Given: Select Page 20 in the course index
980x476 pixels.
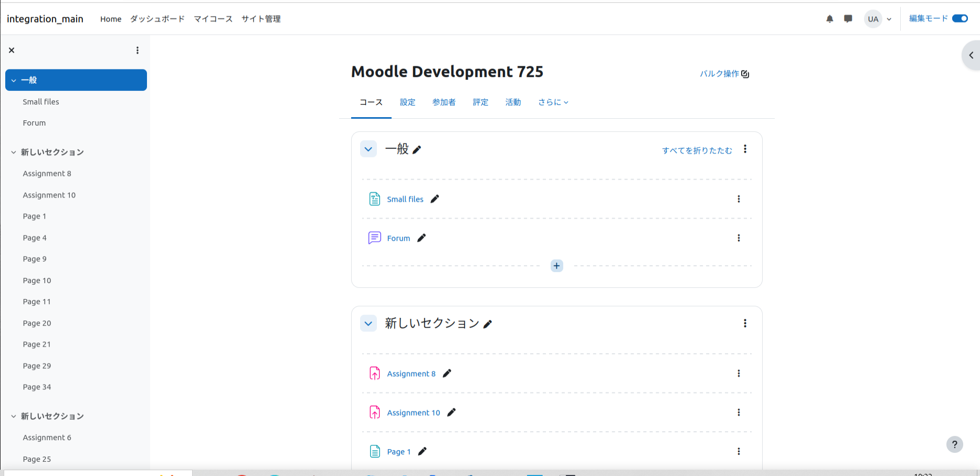Looking at the screenshot, I should (x=37, y=323).
